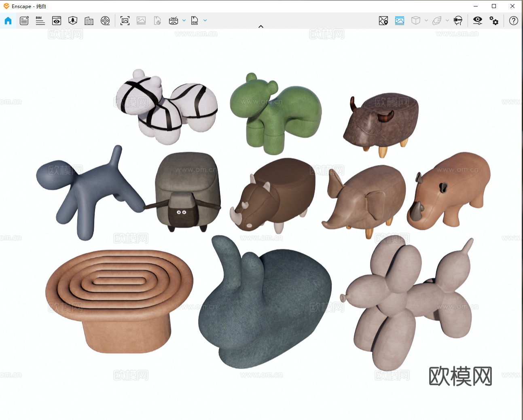Expand the EXE export dropdown arrow

pos(205,20)
